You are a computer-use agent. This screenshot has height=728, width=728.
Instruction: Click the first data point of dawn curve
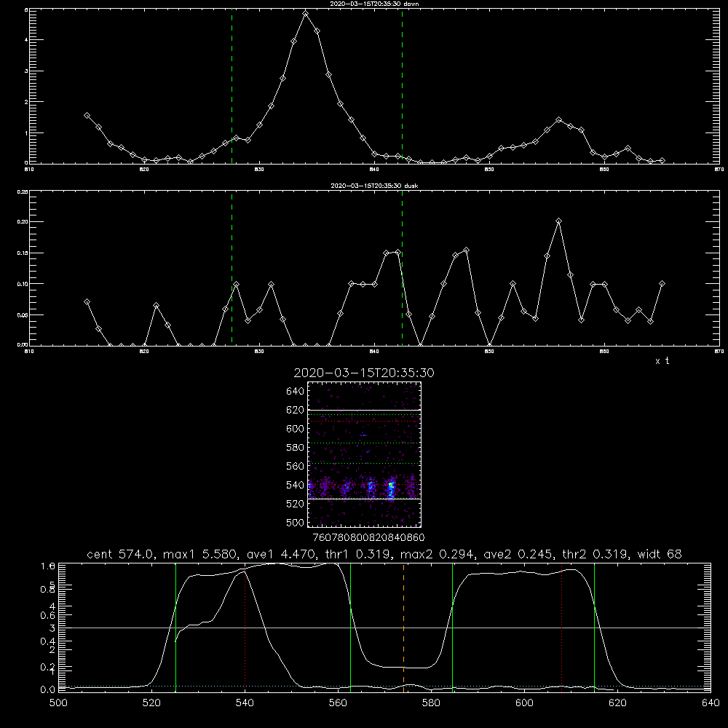click(x=87, y=115)
